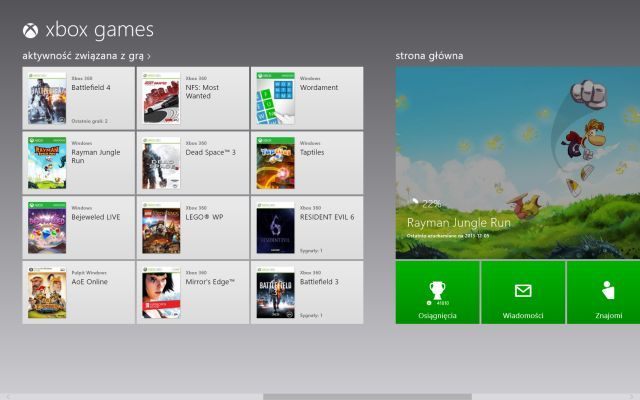
Task: Open Rayman Jungle Run tile in activity list
Action: (x=78, y=162)
